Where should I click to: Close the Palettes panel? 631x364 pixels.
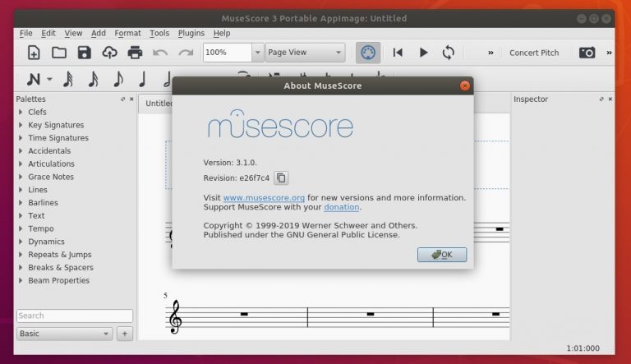[x=131, y=99]
